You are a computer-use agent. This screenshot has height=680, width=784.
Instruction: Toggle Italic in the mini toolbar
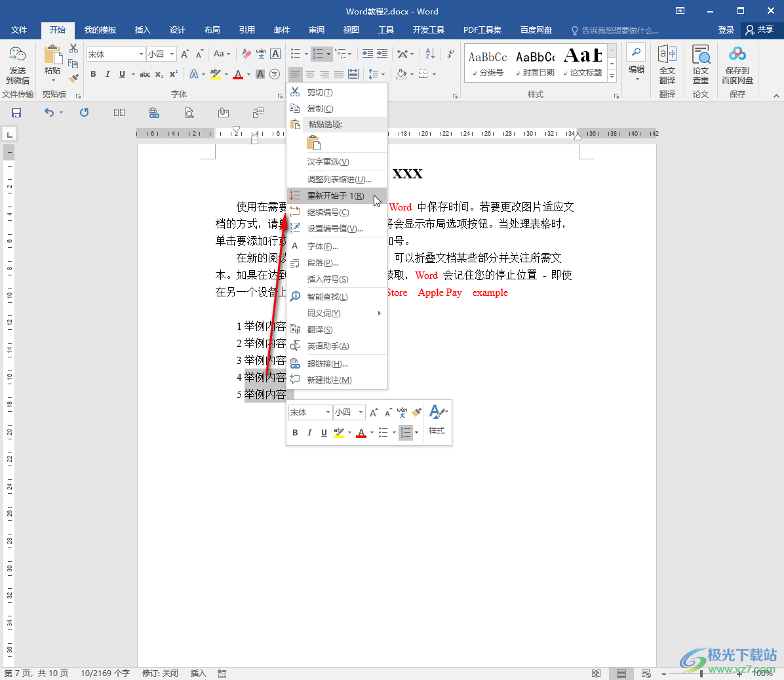coord(309,433)
